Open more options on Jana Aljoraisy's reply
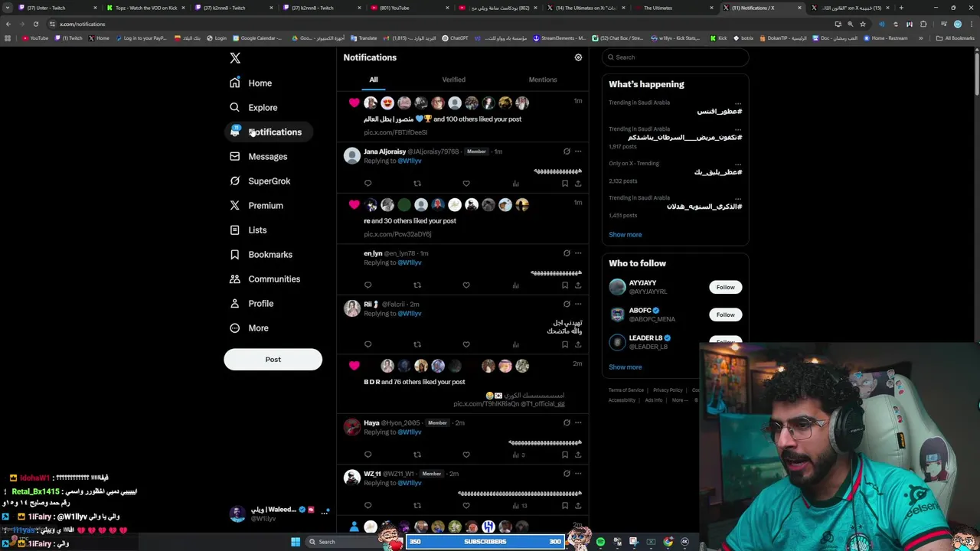Image resolution: width=980 pixels, height=551 pixels. [x=578, y=152]
